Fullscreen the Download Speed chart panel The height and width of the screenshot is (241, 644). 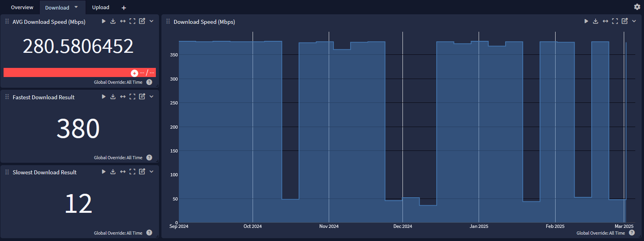tap(615, 21)
